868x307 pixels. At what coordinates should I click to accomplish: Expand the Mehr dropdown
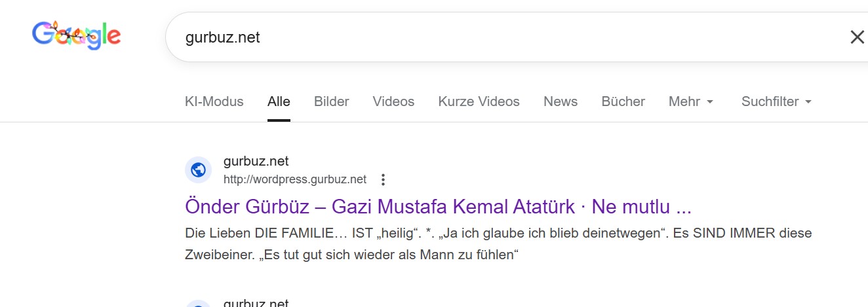690,101
